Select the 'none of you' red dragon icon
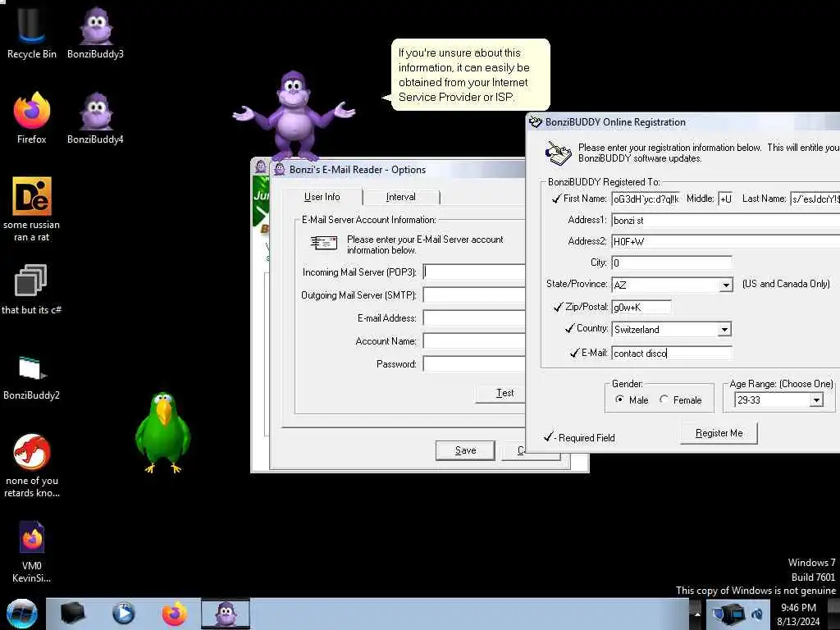The image size is (840, 630). (x=32, y=465)
